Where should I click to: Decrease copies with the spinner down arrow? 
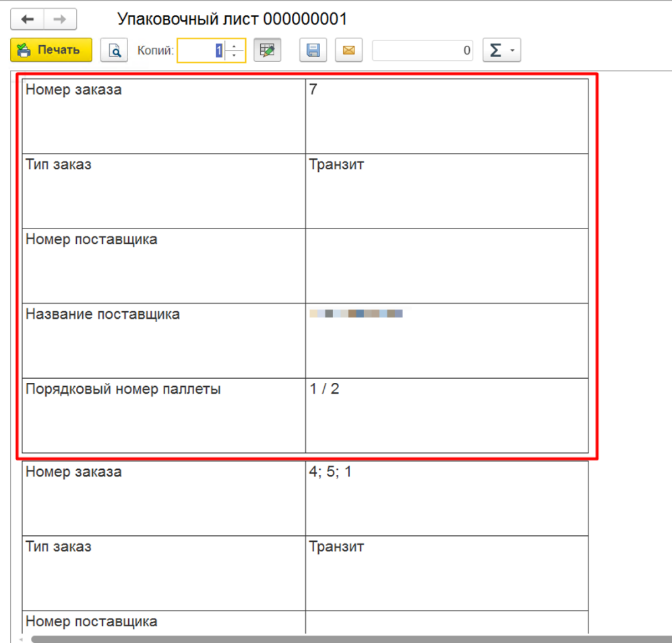(235, 56)
